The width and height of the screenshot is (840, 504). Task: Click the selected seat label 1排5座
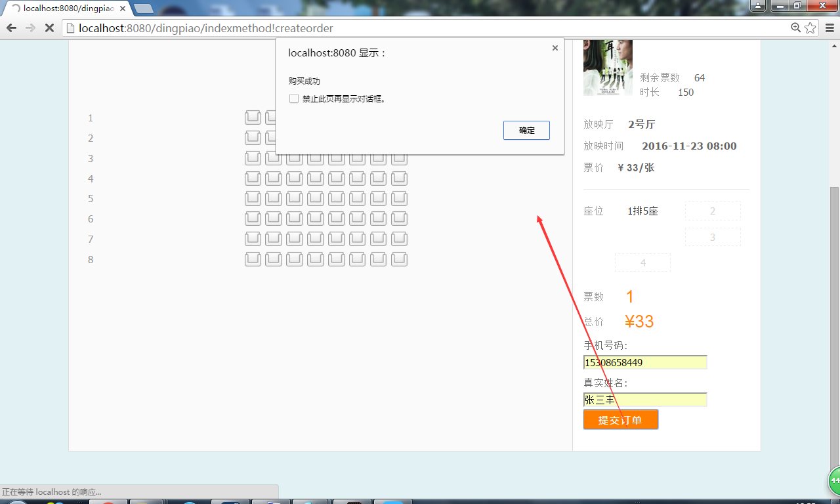pos(642,211)
